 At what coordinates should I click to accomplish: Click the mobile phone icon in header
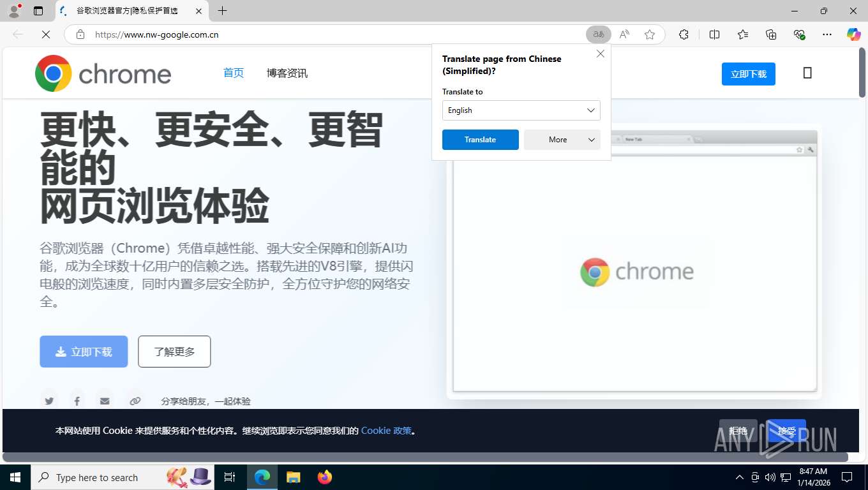[x=807, y=73]
